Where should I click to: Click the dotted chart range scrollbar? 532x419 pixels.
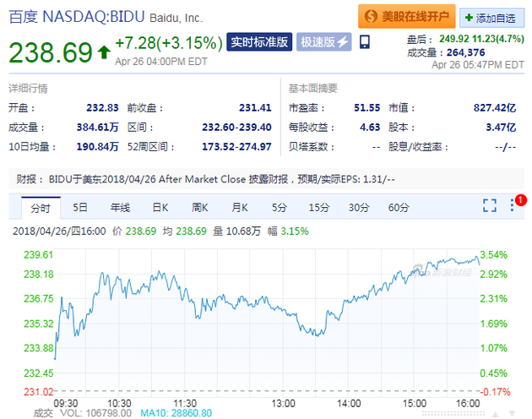tap(453, 414)
